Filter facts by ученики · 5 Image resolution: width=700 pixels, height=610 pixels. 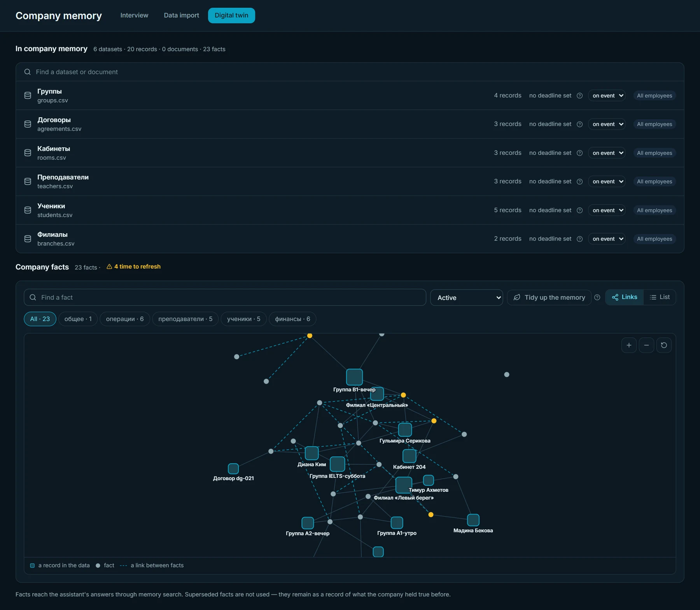tap(243, 319)
